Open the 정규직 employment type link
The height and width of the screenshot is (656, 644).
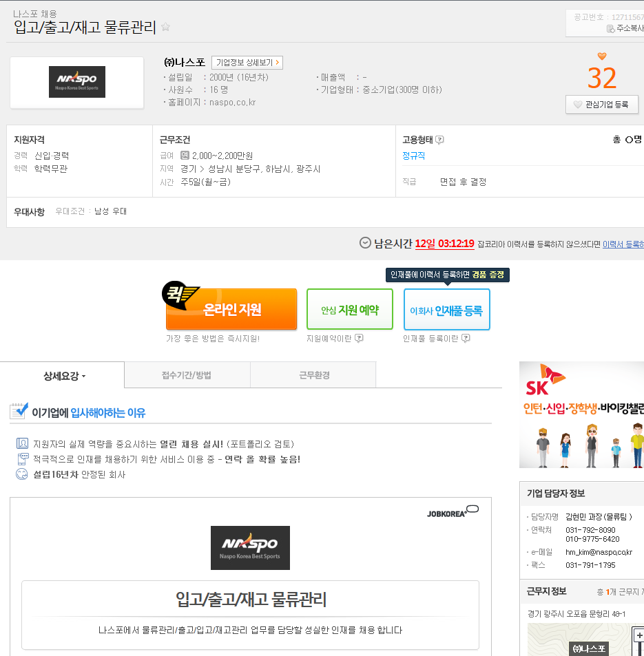(414, 156)
